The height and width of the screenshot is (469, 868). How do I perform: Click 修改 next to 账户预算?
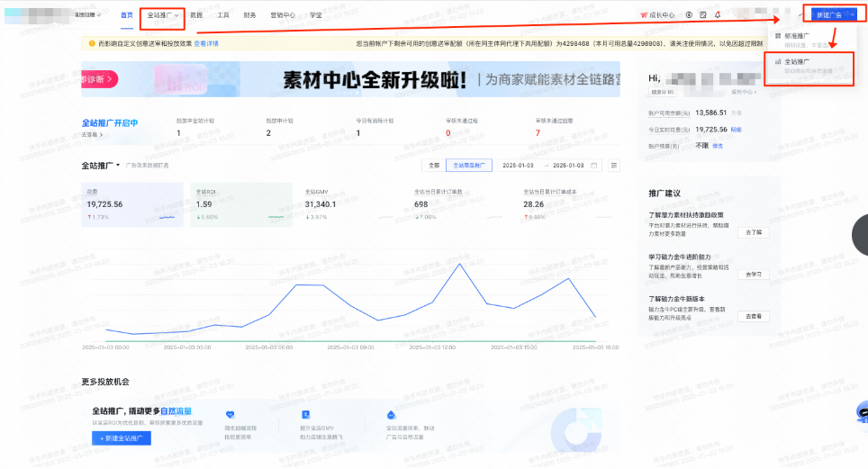click(718, 146)
